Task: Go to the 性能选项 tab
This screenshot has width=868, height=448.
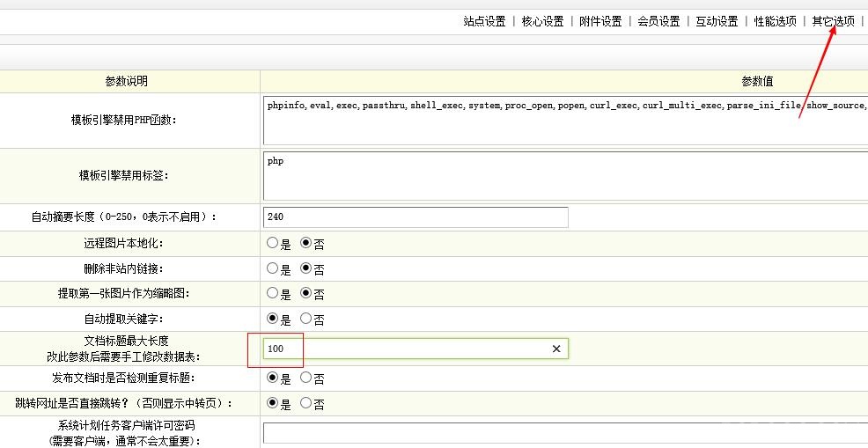Action: click(x=775, y=22)
